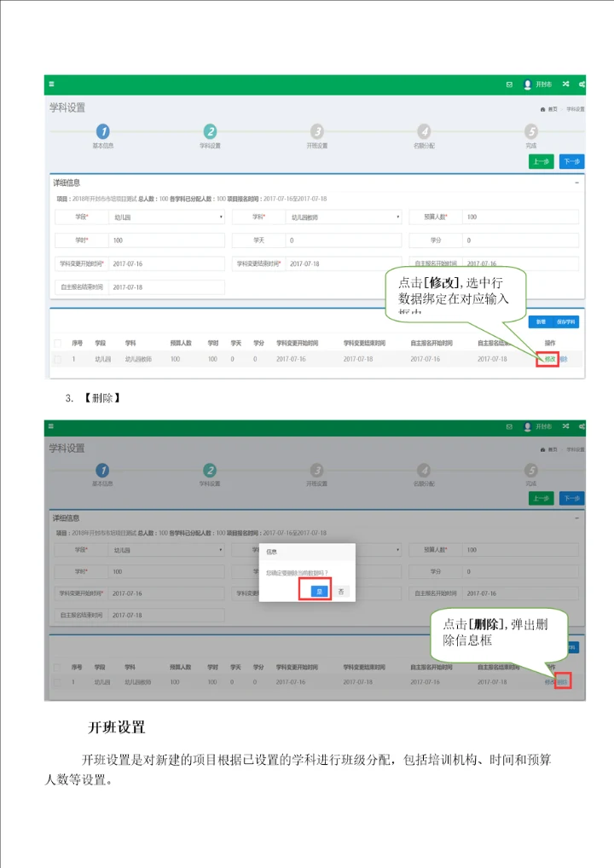
Task: Open the hamburger menu in the top screenshot
Action: coord(52,84)
